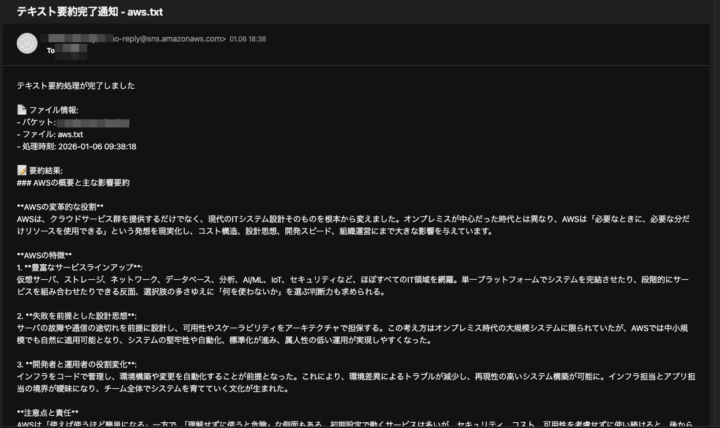
Task: Click the memo emoji beside 要約結果
Action: [x=22, y=170]
